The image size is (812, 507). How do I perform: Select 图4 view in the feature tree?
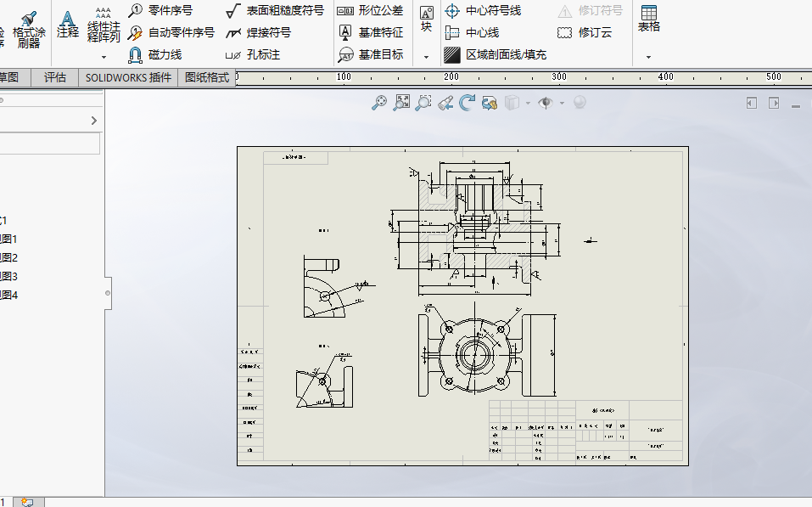8,296
